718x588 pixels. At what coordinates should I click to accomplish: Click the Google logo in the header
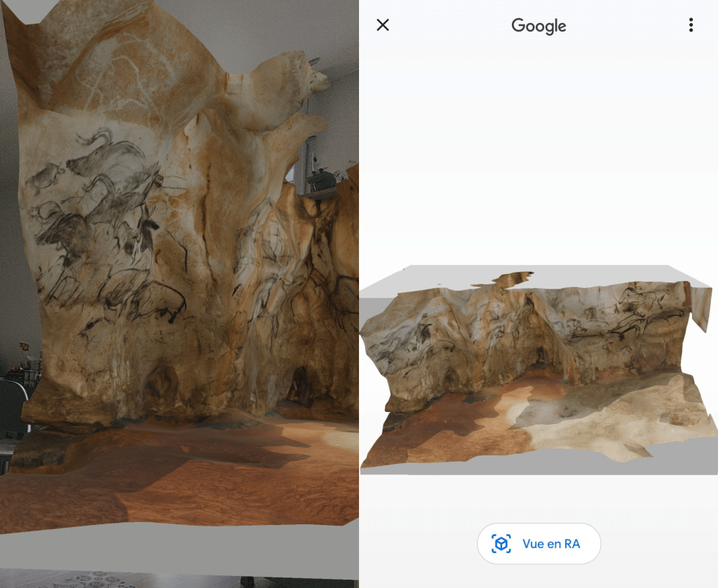click(x=538, y=26)
